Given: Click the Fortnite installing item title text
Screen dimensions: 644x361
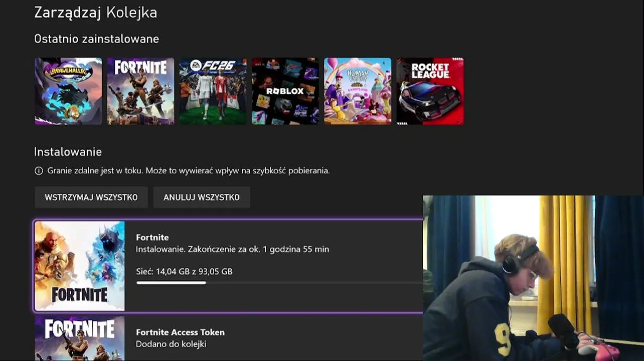Looking at the screenshot, I should coord(152,237).
